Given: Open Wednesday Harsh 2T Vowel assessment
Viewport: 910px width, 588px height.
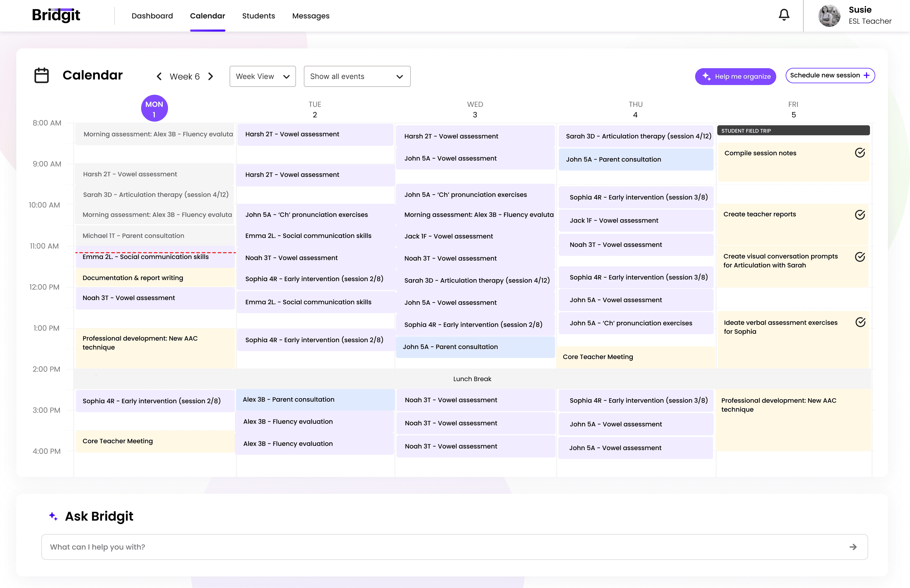Looking at the screenshot, I should click(475, 136).
